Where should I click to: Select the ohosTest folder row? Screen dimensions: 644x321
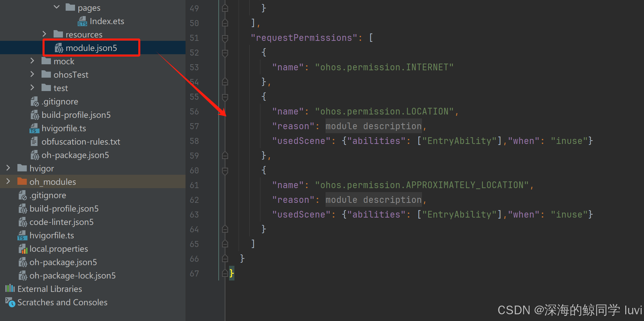tap(93, 74)
